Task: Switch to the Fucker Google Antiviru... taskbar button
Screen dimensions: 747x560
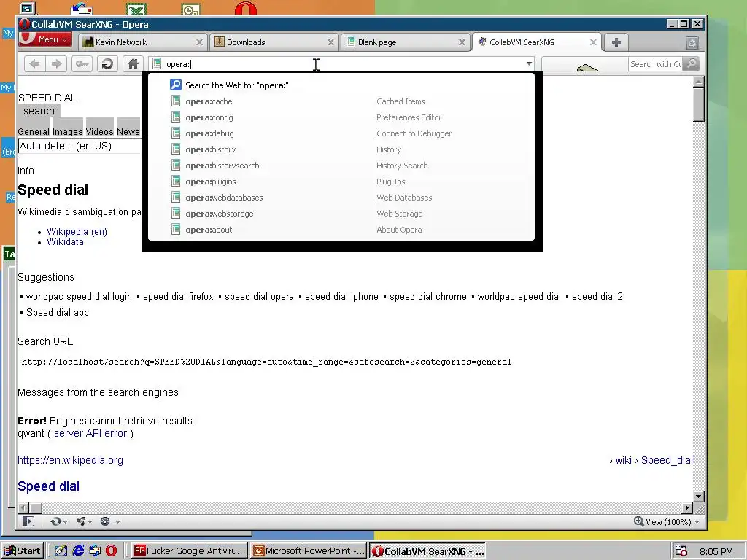Action: [x=189, y=551]
